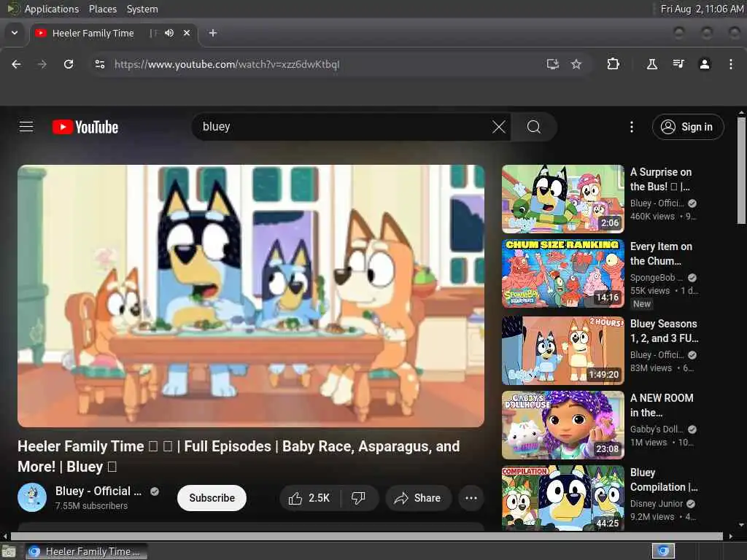This screenshot has width=747, height=560.
Task: Click Disney Junior channel name
Action: (657, 503)
